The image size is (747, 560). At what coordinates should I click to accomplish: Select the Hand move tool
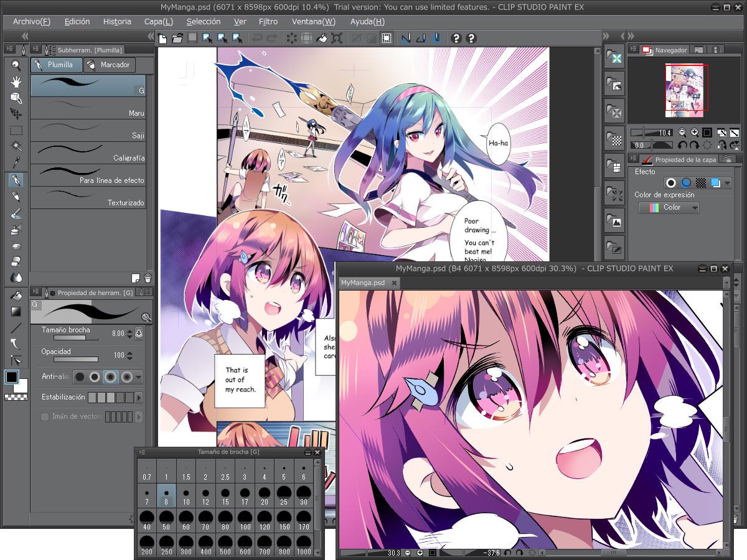click(16, 82)
